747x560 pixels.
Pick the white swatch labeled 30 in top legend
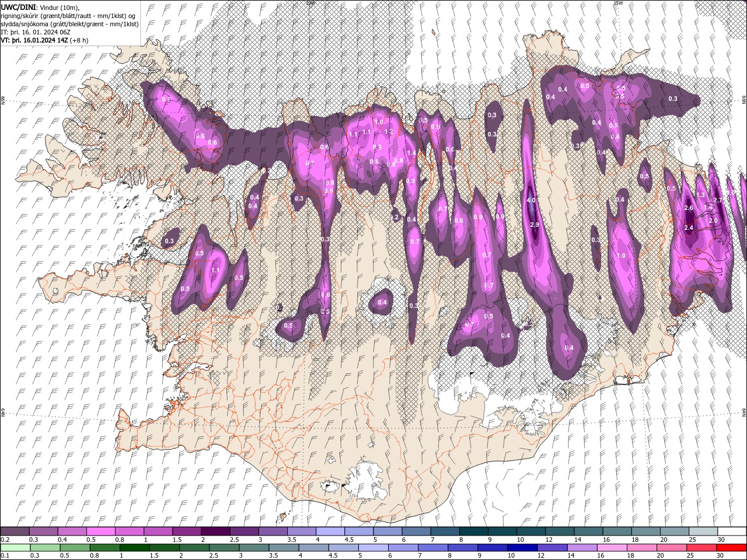[x=731, y=531]
